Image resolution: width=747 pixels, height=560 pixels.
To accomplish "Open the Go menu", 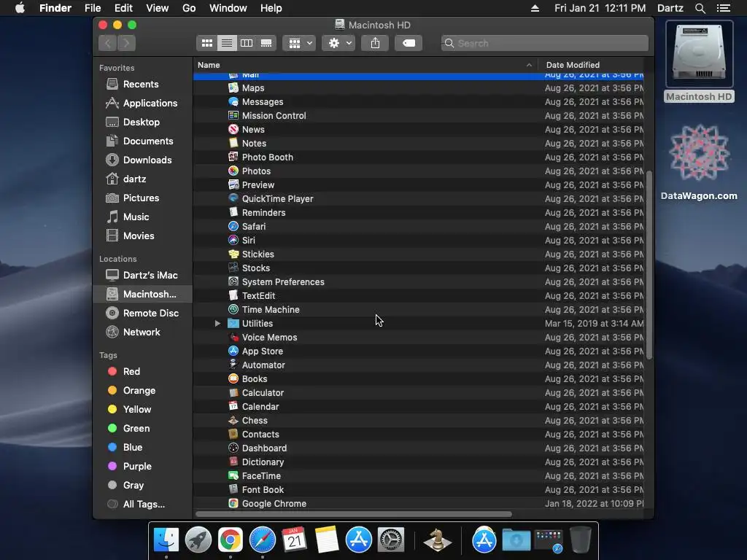I will (x=189, y=8).
